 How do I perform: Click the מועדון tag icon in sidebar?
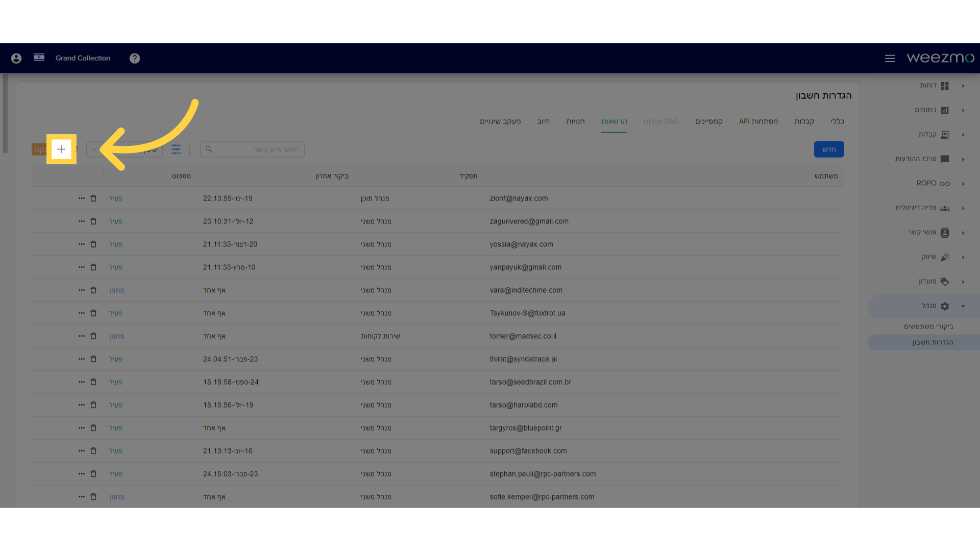pyautogui.click(x=945, y=282)
